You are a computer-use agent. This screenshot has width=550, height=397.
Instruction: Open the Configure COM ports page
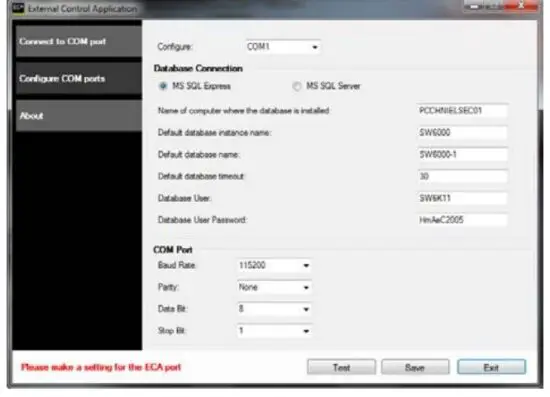[79, 79]
